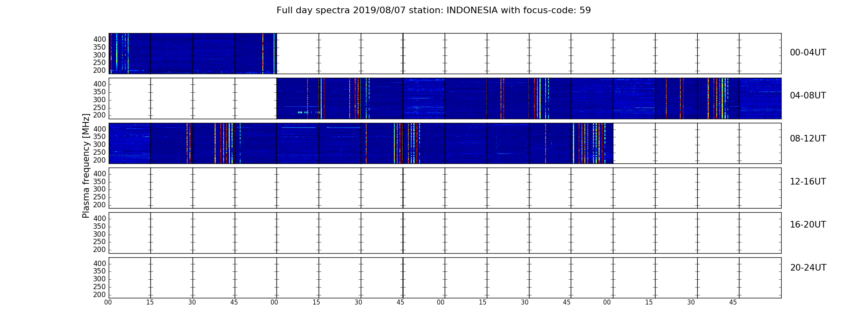The width and height of the screenshot is (868, 331).
Task: Select the 08-12UT spectrogram data region
Action: [x=361, y=143]
